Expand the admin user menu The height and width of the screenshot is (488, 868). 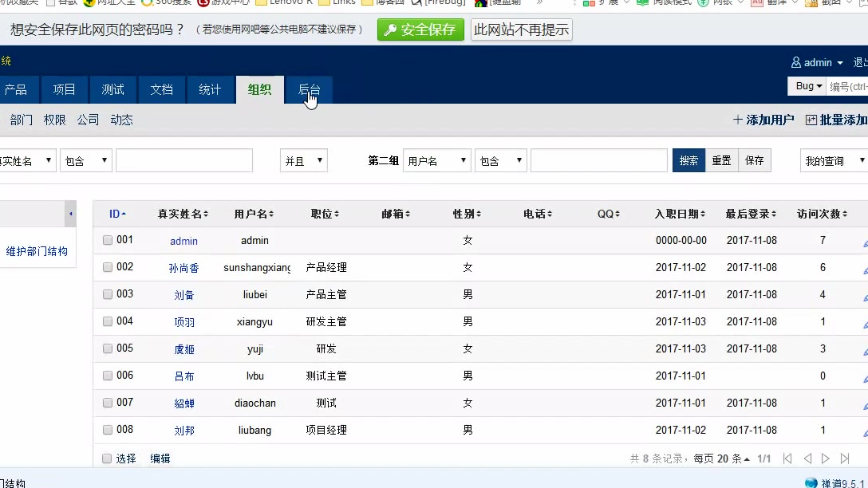pos(818,62)
